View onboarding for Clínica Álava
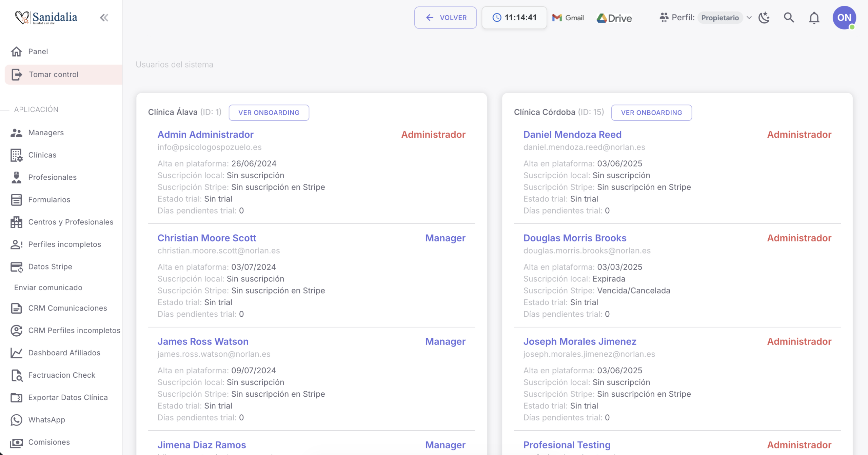This screenshot has height=455, width=868. [x=269, y=113]
